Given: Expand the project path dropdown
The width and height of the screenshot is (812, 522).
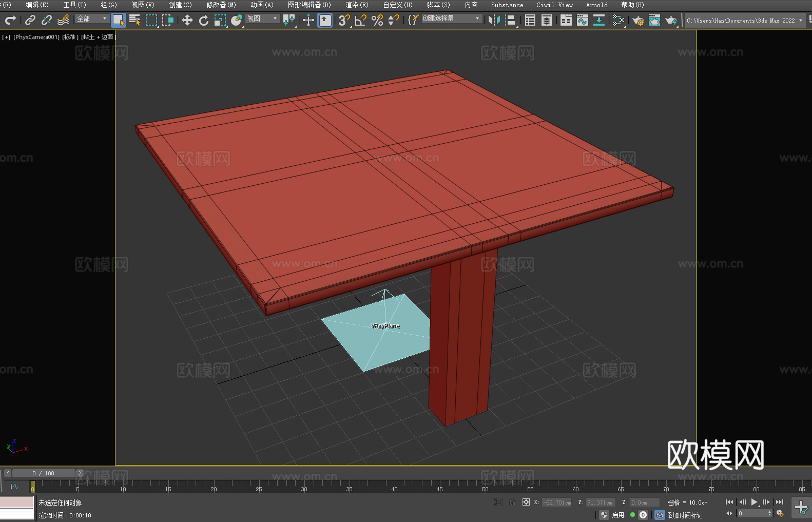Looking at the screenshot, I should tap(801, 21).
